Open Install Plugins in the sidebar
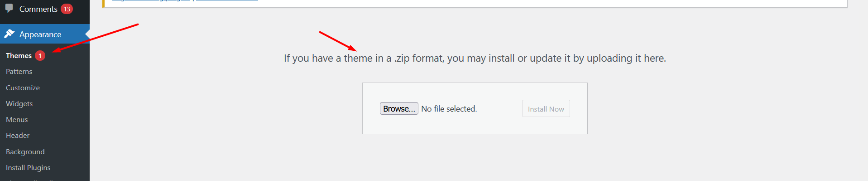Screen dimensions: 868x181 tap(28, 168)
